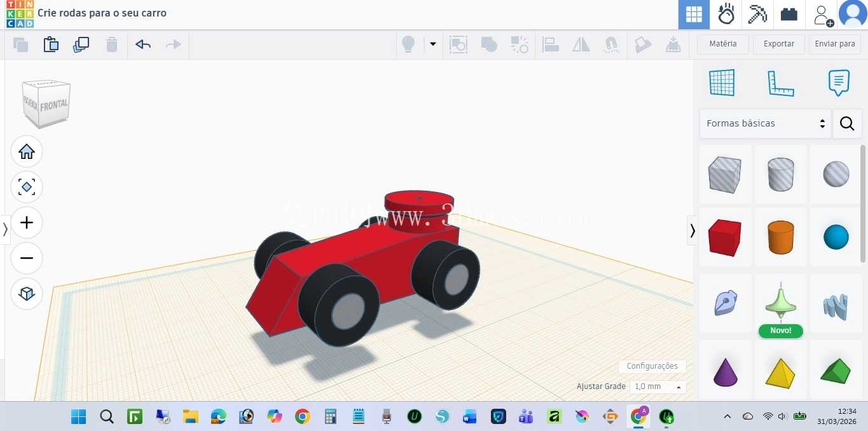Screen dimensions: 868x431
Task: Click the Enviar para button
Action: (835, 44)
